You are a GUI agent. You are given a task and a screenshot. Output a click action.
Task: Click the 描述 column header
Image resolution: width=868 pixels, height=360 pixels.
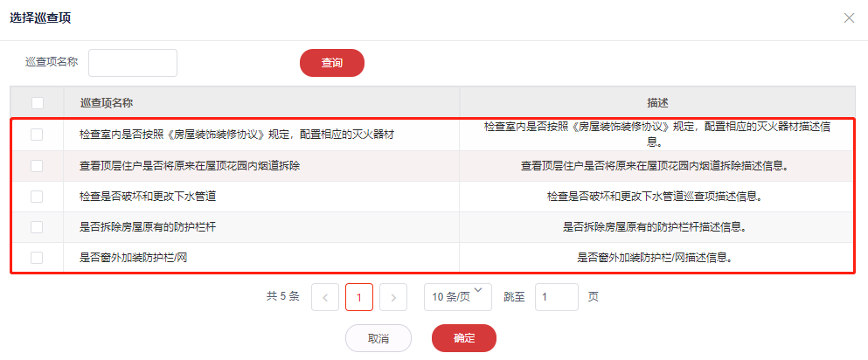click(x=657, y=102)
